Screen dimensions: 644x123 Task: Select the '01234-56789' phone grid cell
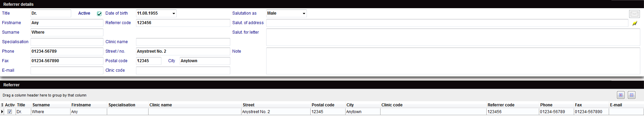pyautogui.click(x=557, y=112)
